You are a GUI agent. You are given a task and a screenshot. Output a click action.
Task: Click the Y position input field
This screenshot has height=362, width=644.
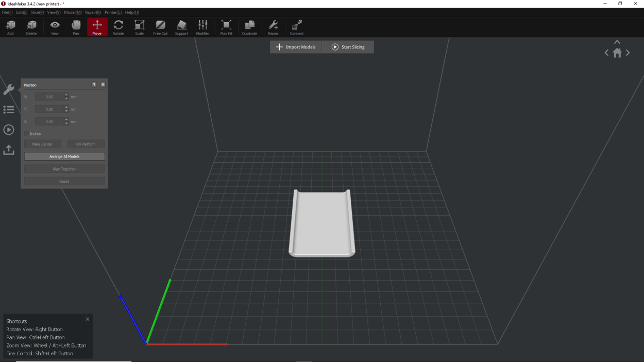pos(49,109)
